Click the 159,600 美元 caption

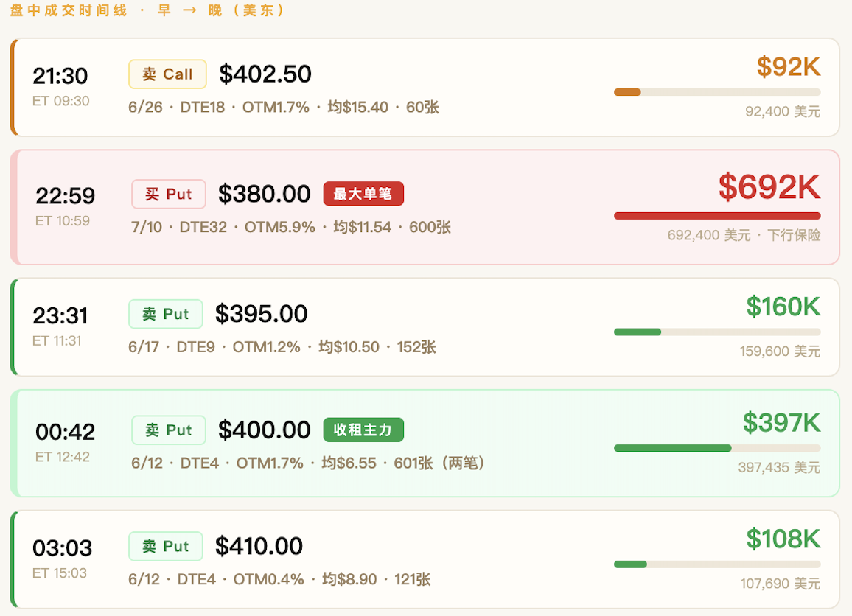[x=781, y=351]
